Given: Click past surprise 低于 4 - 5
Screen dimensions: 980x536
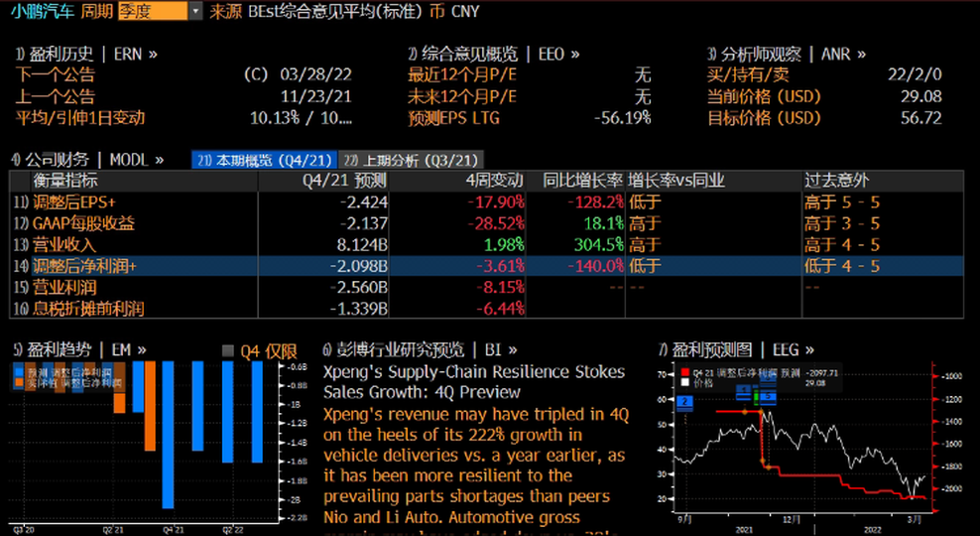Looking at the screenshot, I should [842, 266].
